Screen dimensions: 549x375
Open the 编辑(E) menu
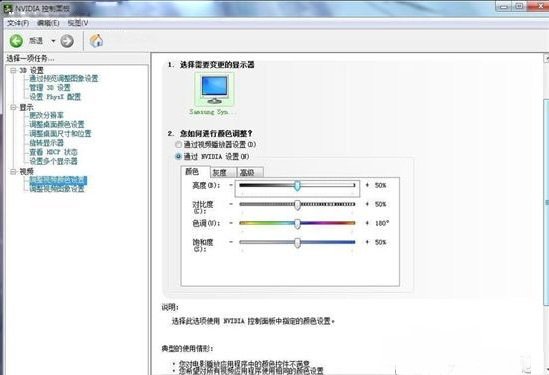pyautogui.click(x=48, y=23)
